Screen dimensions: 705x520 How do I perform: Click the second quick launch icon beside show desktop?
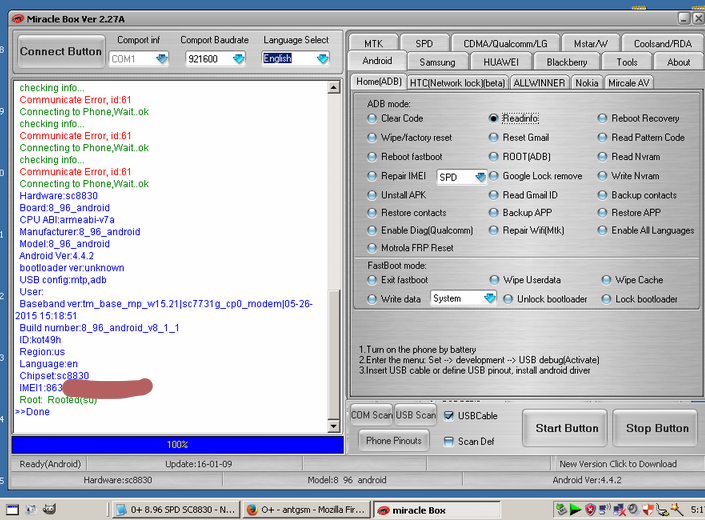coord(31,509)
